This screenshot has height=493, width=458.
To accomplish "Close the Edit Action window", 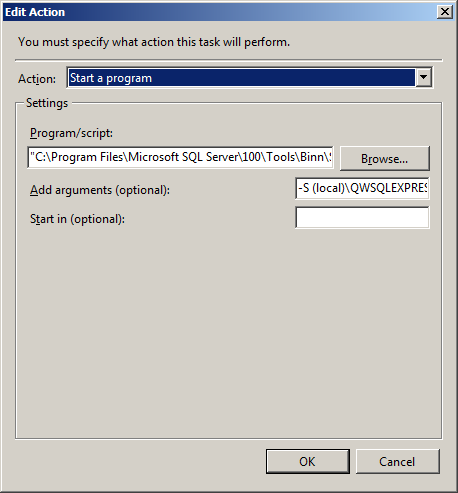I will pyautogui.click(x=445, y=12).
